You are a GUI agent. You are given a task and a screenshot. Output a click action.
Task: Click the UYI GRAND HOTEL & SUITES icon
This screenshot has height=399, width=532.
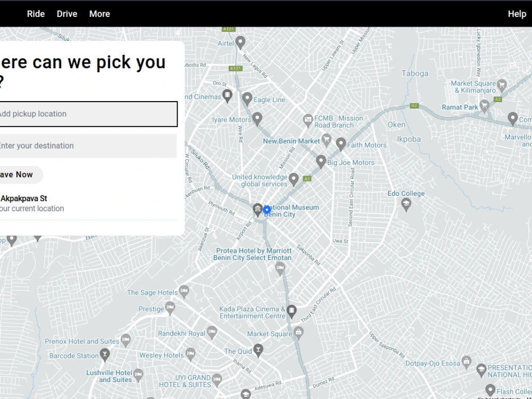pyautogui.click(x=217, y=380)
